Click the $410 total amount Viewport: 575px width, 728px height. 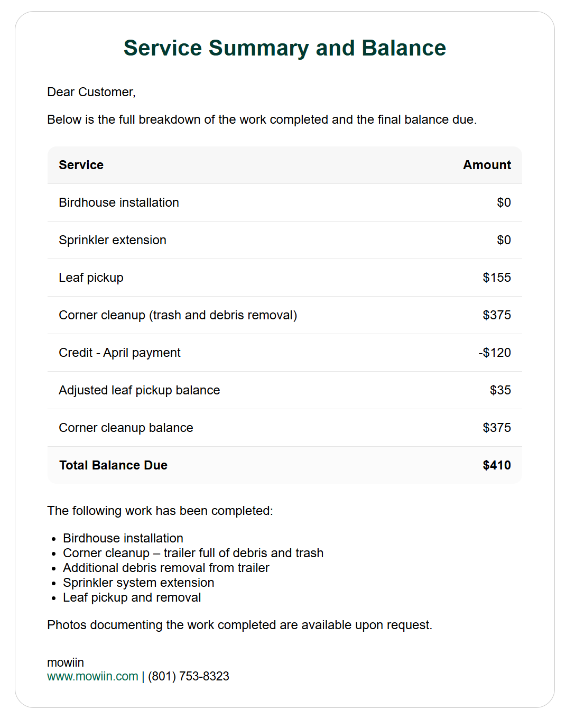coord(496,465)
